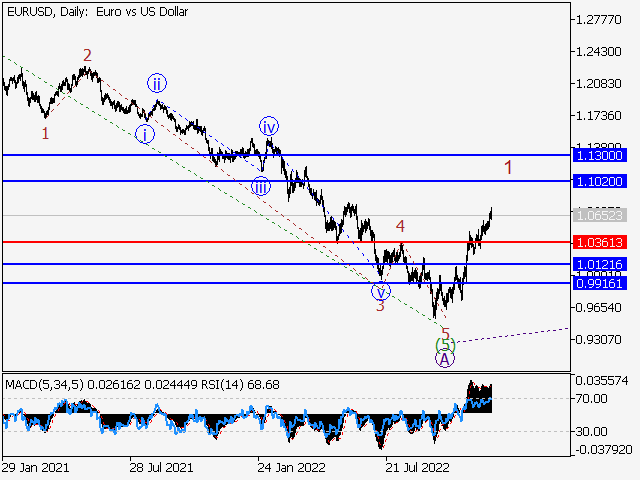Select the red wave 4 label
The height and width of the screenshot is (480, 640).
[x=400, y=226]
